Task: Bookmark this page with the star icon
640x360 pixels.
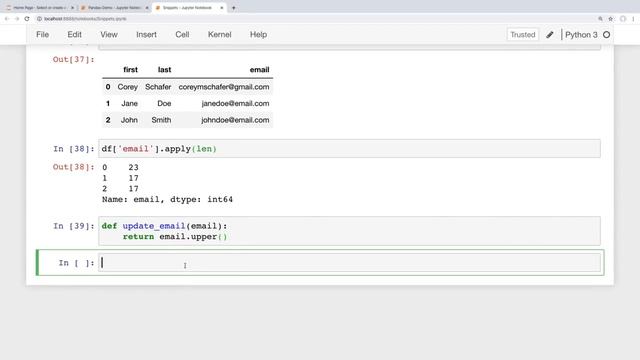Action: [x=611, y=19]
